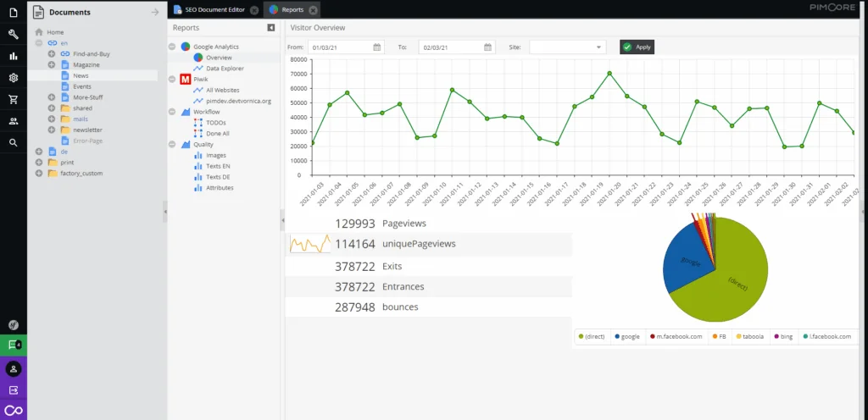The width and height of the screenshot is (868, 420).
Task: Select the Reports tab
Action: pyautogui.click(x=292, y=9)
